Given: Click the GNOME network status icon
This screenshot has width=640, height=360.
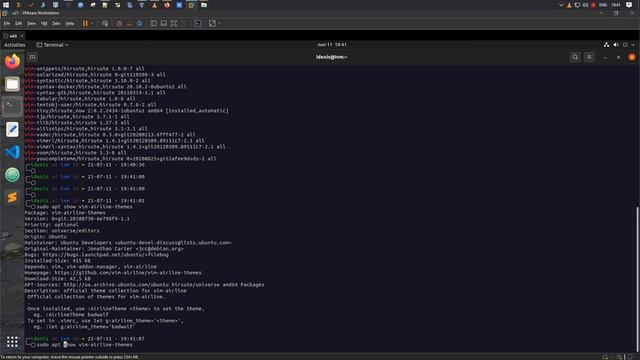Looking at the screenshot, I should tap(606, 45).
